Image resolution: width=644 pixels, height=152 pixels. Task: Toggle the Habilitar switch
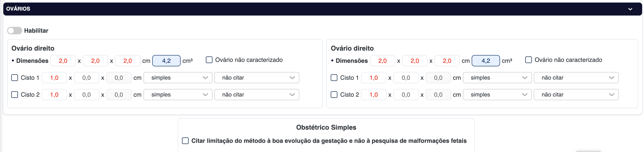14,31
